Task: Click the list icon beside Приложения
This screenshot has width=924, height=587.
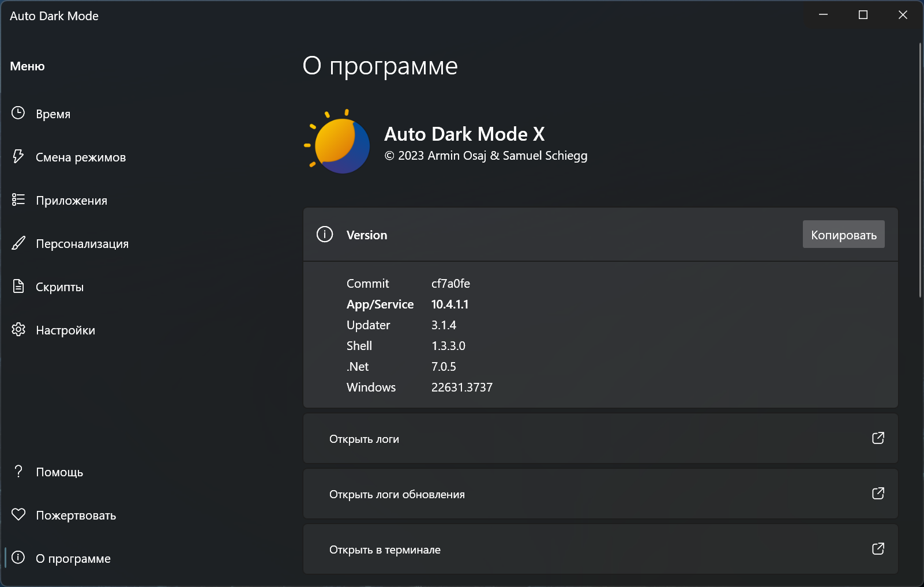Action: 18,200
